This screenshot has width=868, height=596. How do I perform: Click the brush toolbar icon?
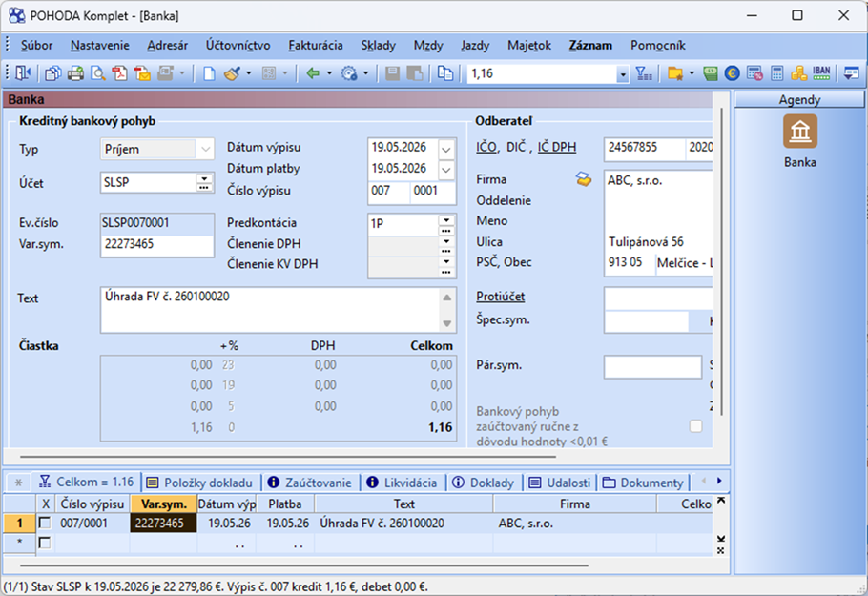(232, 73)
